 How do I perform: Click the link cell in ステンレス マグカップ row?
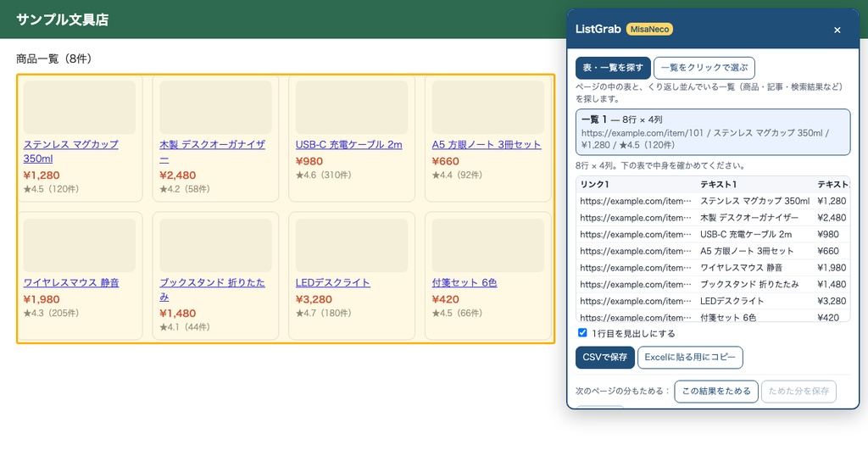pyautogui.click(x=636, y=201)
